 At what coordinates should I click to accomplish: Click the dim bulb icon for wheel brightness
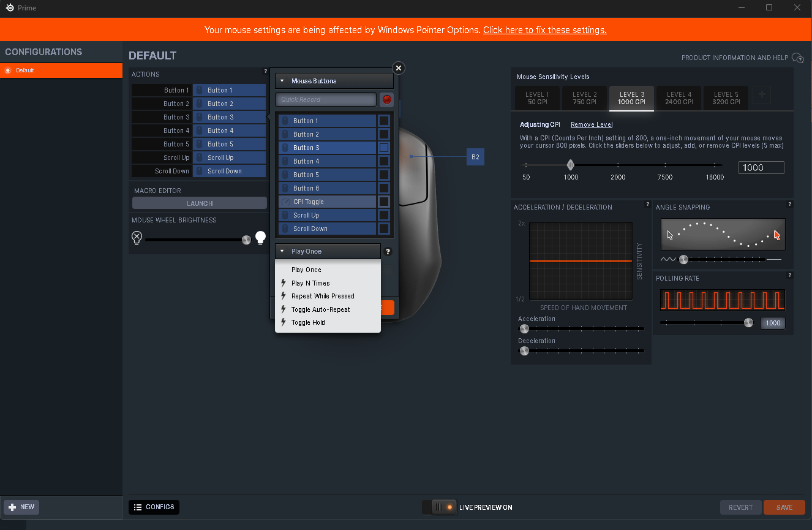click(x=137, y=238)
